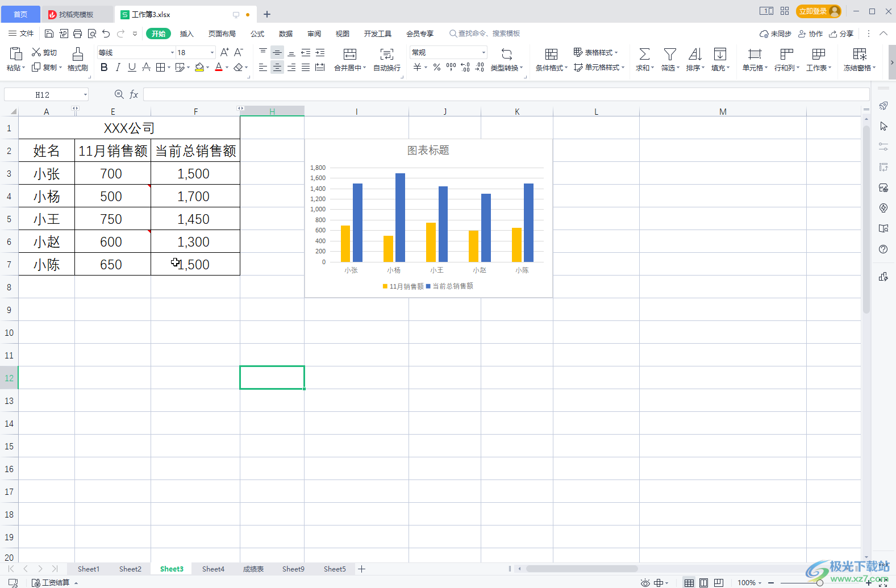Click the Share (分享) icon
Image resolution: width=896 pixels, height=588 pixels.
pos(841,34)
